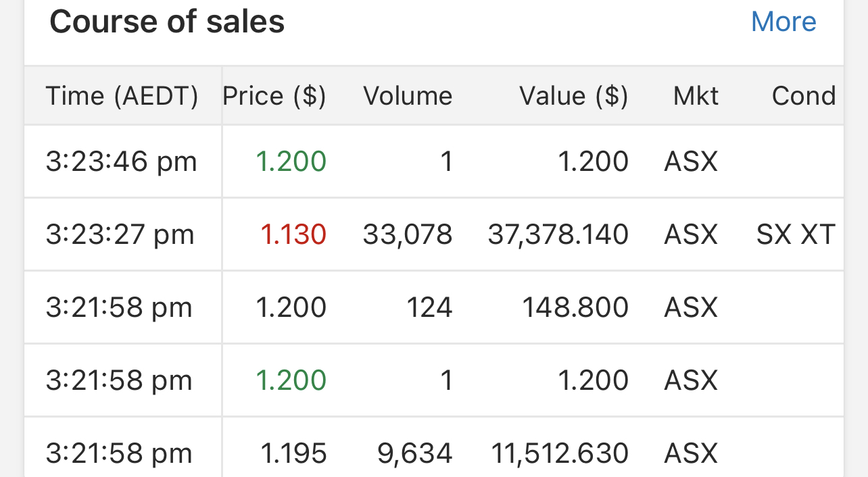Click the SX XT condition code
Viewport: 868px width, 477px height.
click(796, 234)
